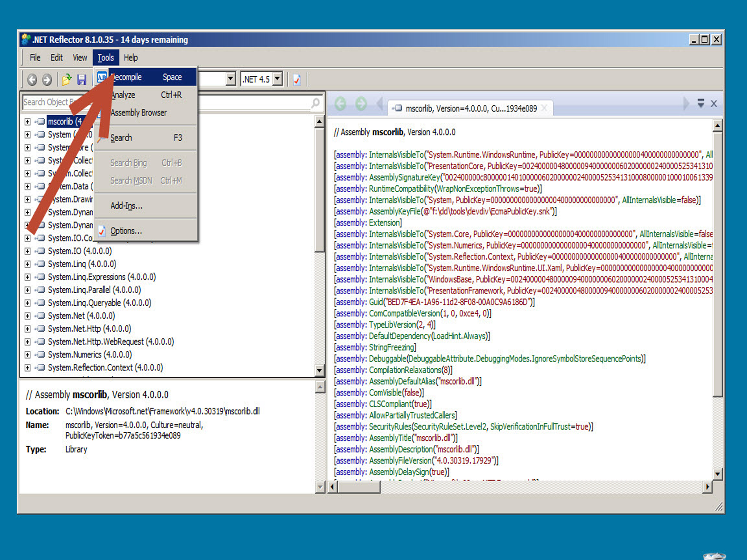747x560 pixels.
Task: Select the mscorlib tab in decompiler pane
Action: click(x=470, y=108)
